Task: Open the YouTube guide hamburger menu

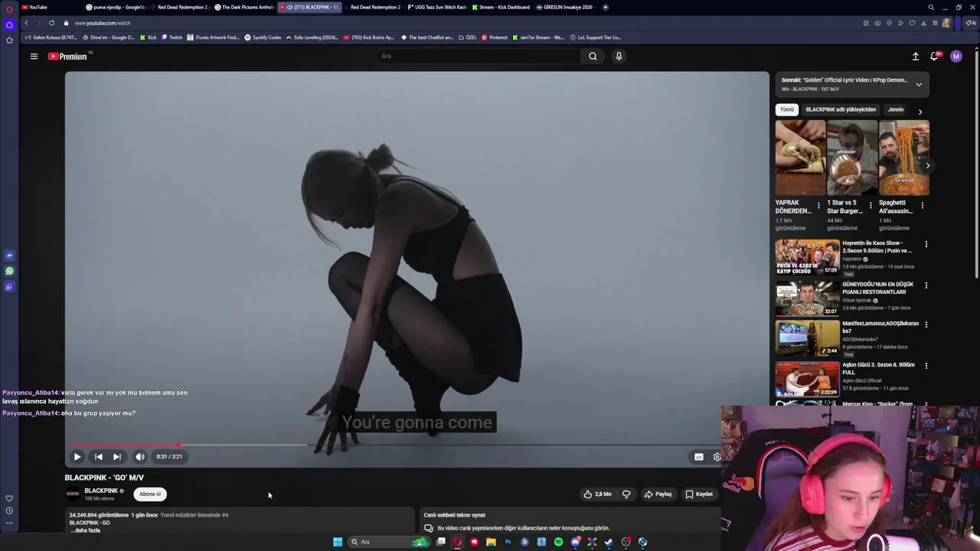Action: pyautogui.click(x=34, y=56)
